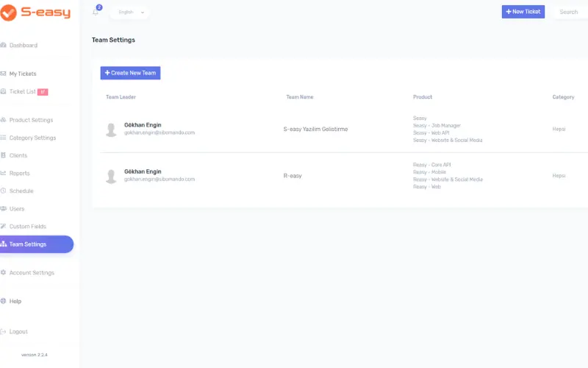
Task: Click the avatar in the S-easy Yazilim row
Action: (111, 130)
